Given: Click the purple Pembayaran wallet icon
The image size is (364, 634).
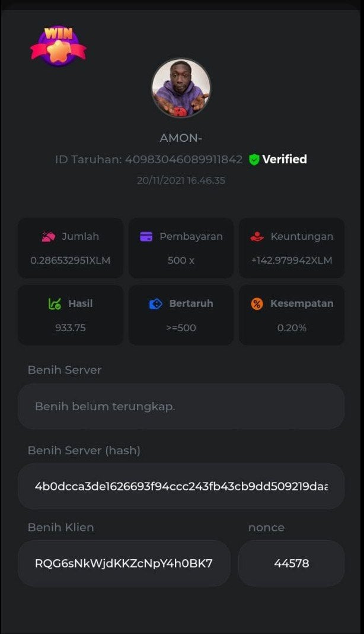Looking at the screenshot, I should (146, 236).
